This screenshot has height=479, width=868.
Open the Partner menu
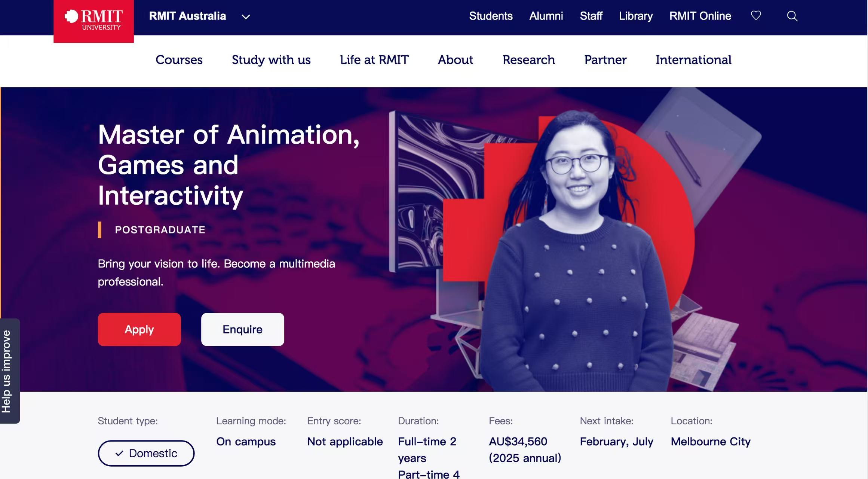605,60
